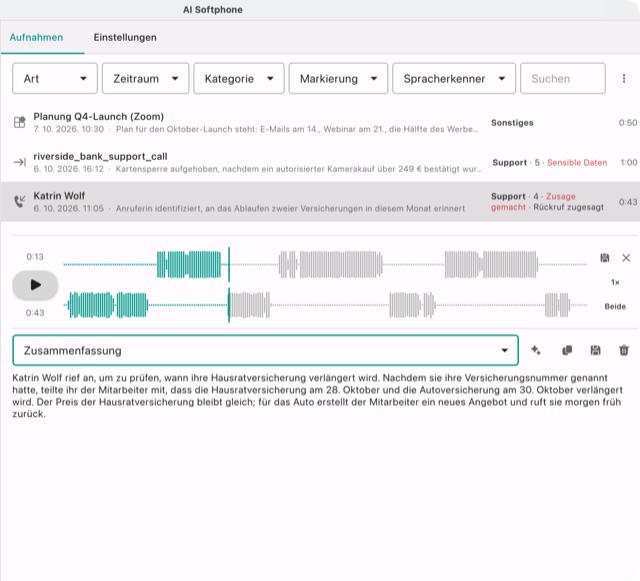Open the Spracherkenner dropdown

pos(454,78)
